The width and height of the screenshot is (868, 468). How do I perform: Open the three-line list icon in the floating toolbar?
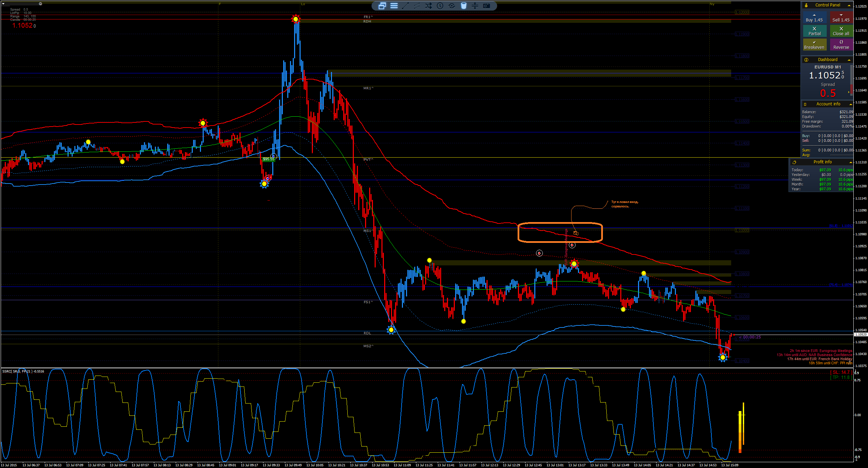(394, 6)
